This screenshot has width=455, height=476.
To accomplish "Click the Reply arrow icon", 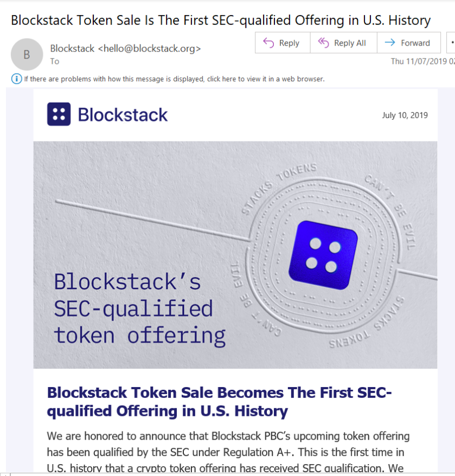I will point(268,43).
